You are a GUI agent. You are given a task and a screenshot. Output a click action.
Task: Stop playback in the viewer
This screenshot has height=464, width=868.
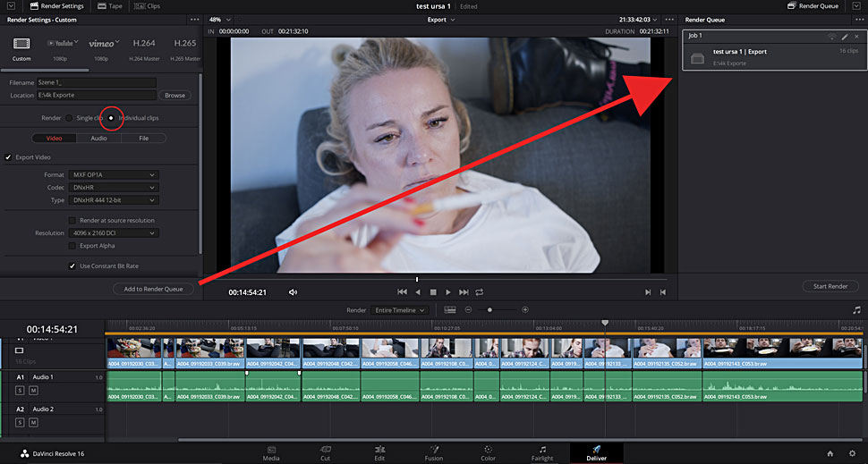click(433, 292)
